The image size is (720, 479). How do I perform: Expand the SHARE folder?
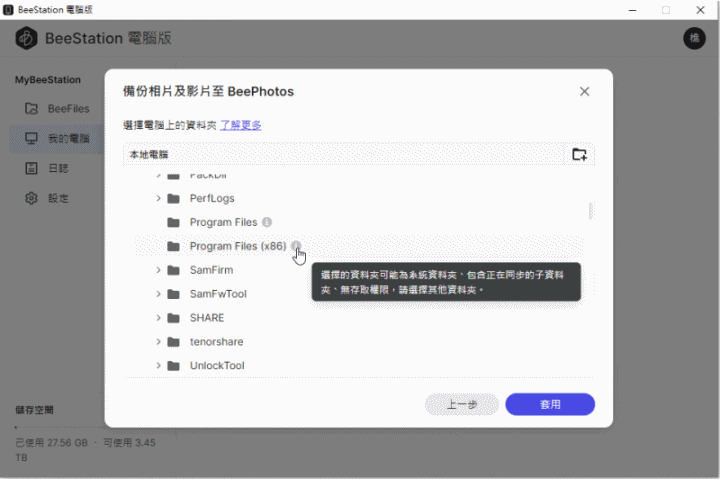pyautogui.click(x=158, y=318)
